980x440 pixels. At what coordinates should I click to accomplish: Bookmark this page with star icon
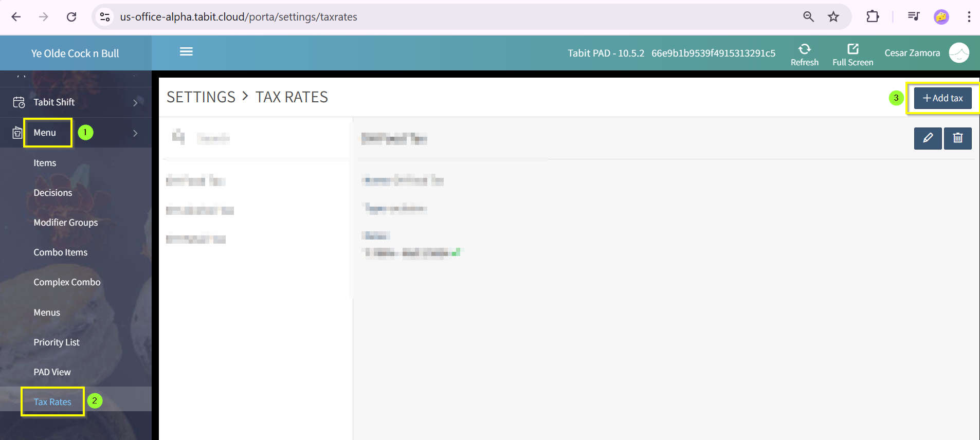pyautogui.click(x=833, y=17)
